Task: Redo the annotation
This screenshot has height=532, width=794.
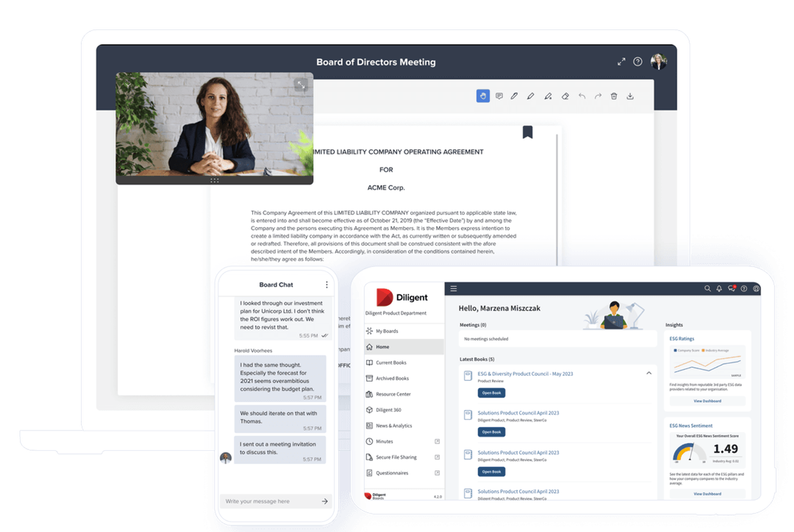Action: pos(598,96)
